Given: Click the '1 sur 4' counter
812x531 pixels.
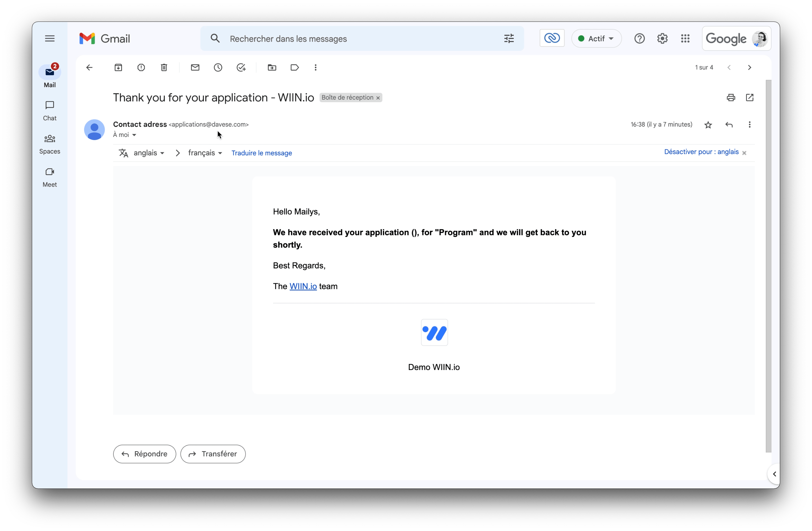Looking at the screenshot, I should tap(704, 67).
